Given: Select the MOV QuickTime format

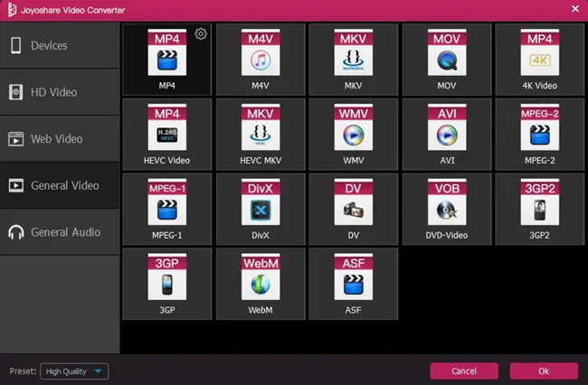Looking at the screenshot, I should [x=447, y=60].
